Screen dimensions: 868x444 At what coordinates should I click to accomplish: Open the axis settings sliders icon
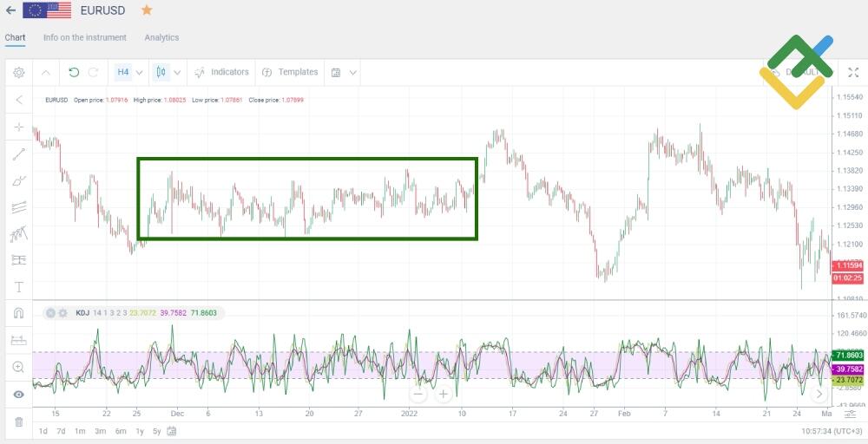850,415
